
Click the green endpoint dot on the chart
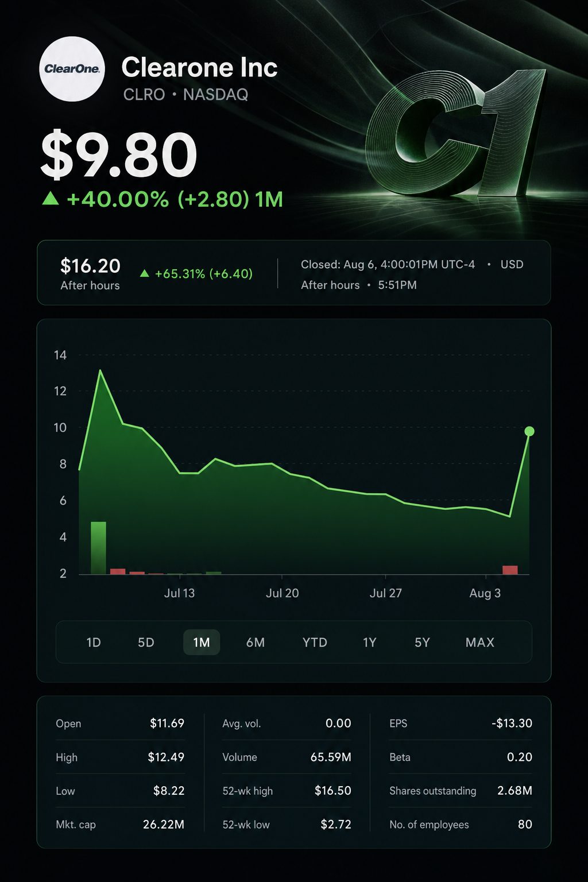click(x=529, y=431)
